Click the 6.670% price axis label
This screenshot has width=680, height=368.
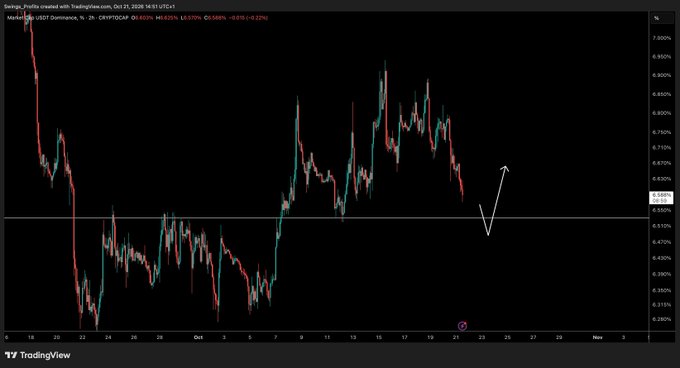[662, 163]
